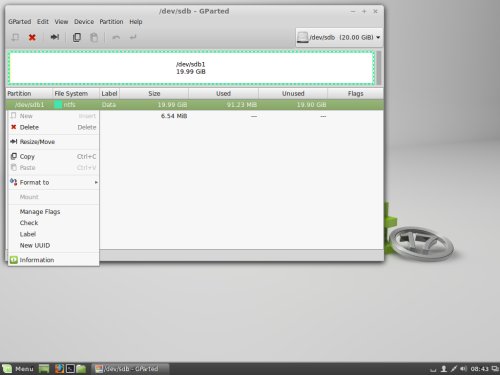Click the New partition toolbar icon
The height and width of the screenshot is (375, 500).
click(x=15, y=37)
